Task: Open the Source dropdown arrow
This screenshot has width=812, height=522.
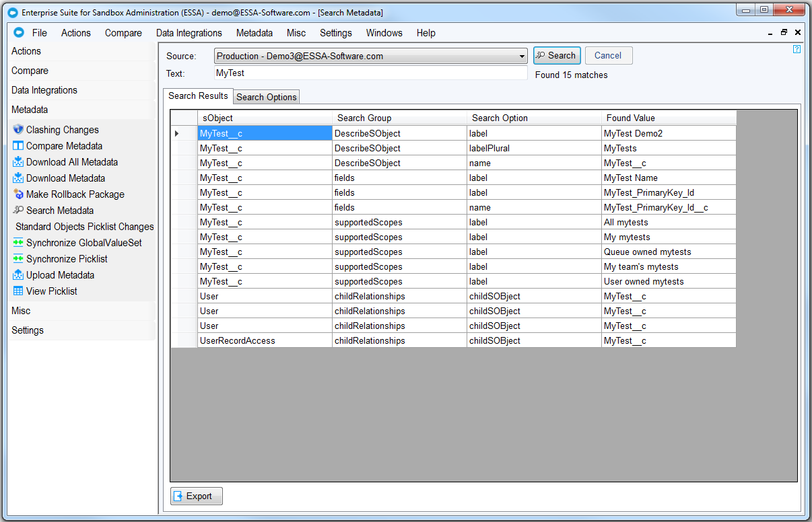Action: [522, 56]
